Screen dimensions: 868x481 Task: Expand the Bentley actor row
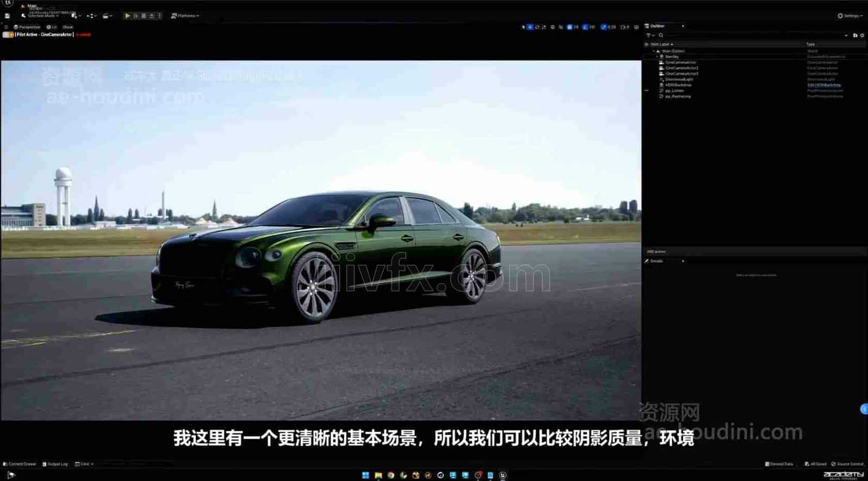coord(657,57)
